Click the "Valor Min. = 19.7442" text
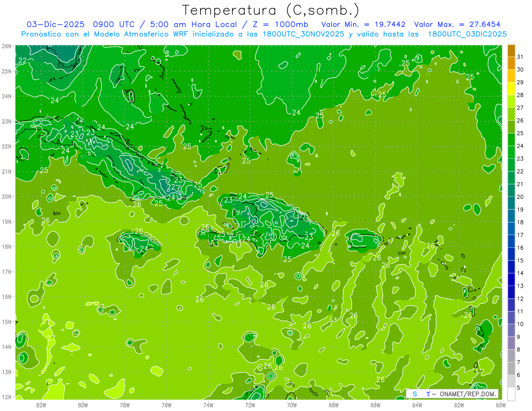The width and height of the screenshot is (532, 411). 364,24
